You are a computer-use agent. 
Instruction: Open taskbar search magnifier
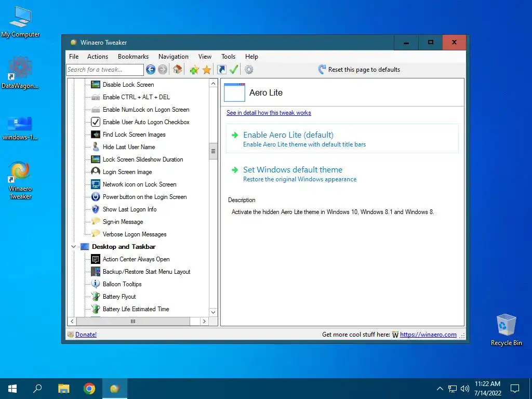(37, 389)
